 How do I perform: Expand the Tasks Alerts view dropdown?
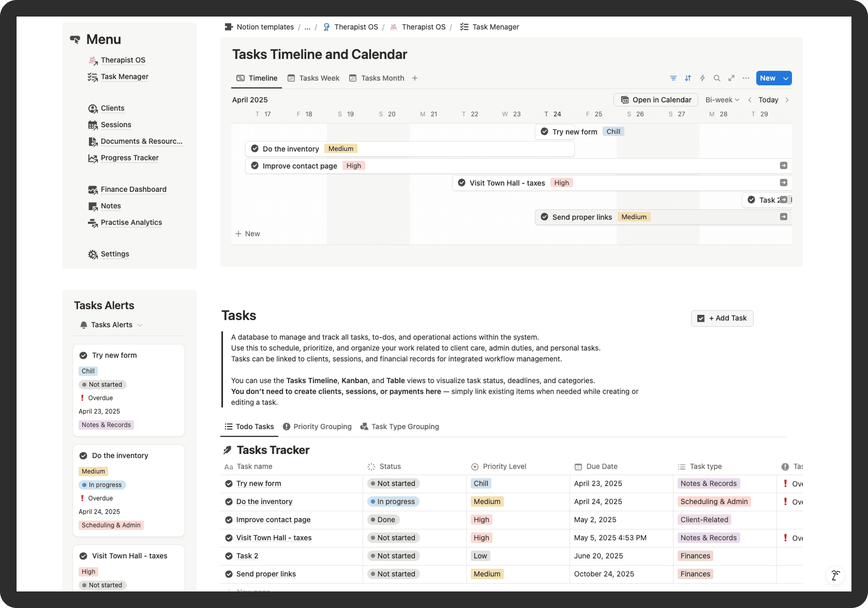pyautogui.click(x=140, y=325)
